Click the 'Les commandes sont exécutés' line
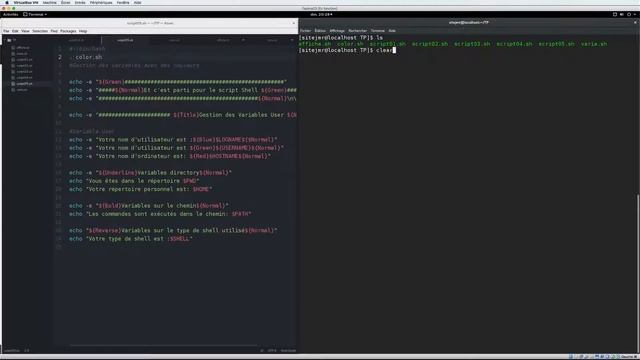The image size is (640, 360). click(x=160, y=214)
